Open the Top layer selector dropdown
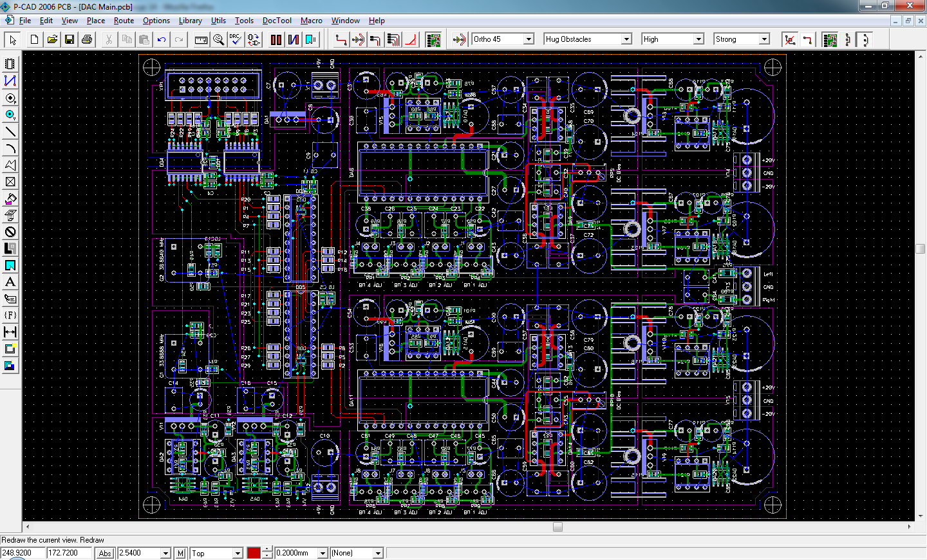This screenshot has height=560, width=927. (x=238, y=553)
